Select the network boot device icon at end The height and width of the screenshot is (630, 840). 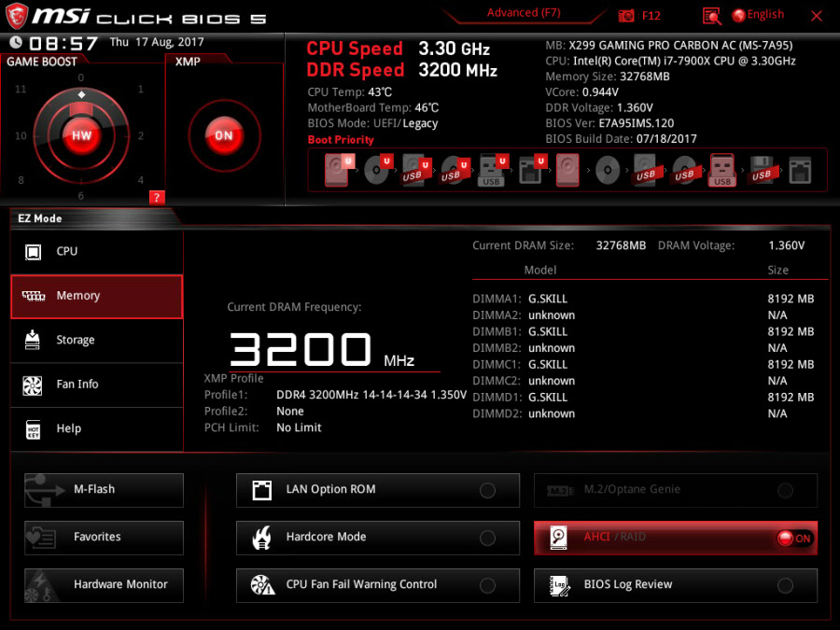pos(800,170)
